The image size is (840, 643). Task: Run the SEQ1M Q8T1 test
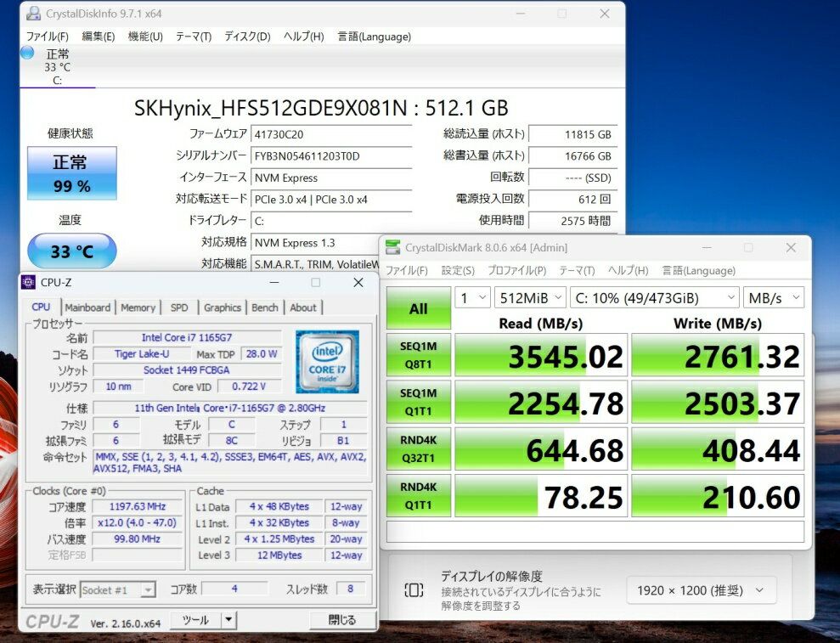418,354
